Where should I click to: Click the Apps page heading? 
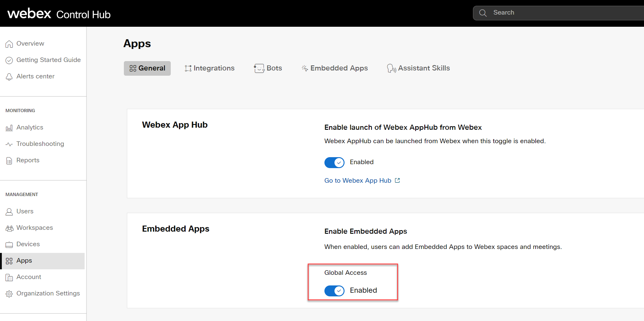pyautogui.click(x=137, y=44)
